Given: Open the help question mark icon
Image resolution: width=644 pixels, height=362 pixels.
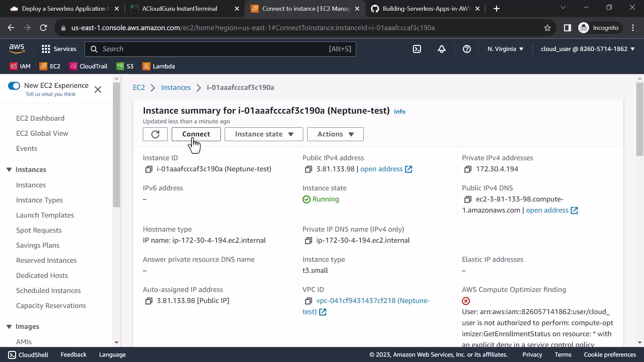Looking at the screenshot, I should pos(467,49).
